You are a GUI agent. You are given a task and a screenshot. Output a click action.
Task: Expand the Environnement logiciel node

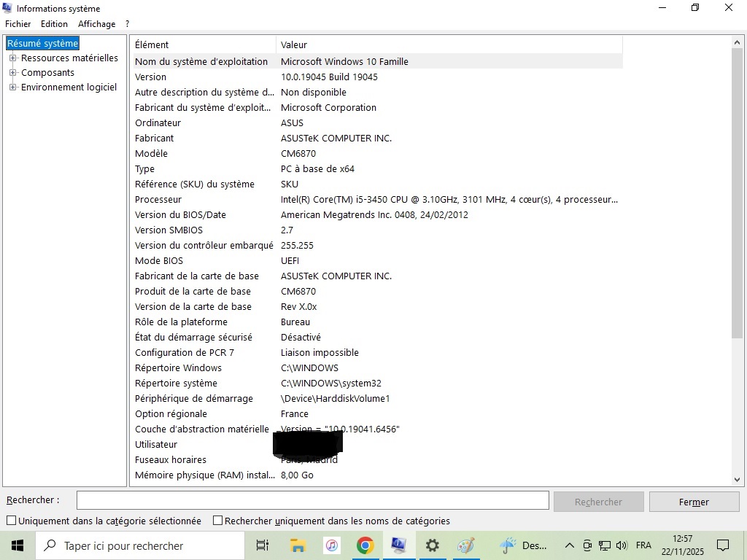point(13,87)
